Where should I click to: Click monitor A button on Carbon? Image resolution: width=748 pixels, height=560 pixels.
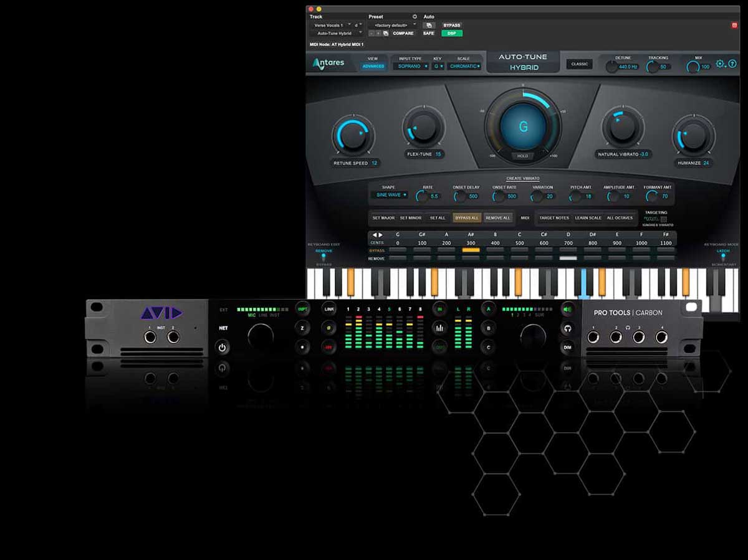488,308
